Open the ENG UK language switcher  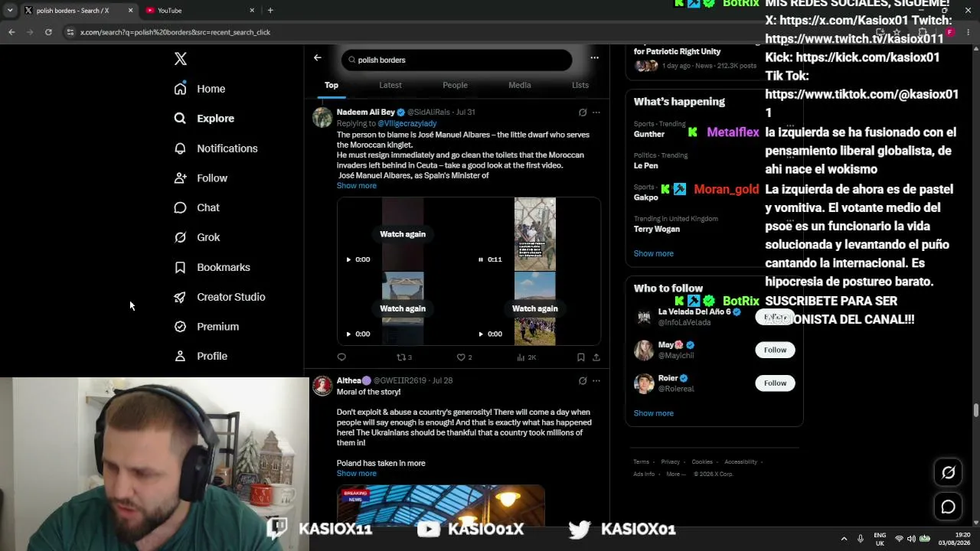click(x=880, y=539)
